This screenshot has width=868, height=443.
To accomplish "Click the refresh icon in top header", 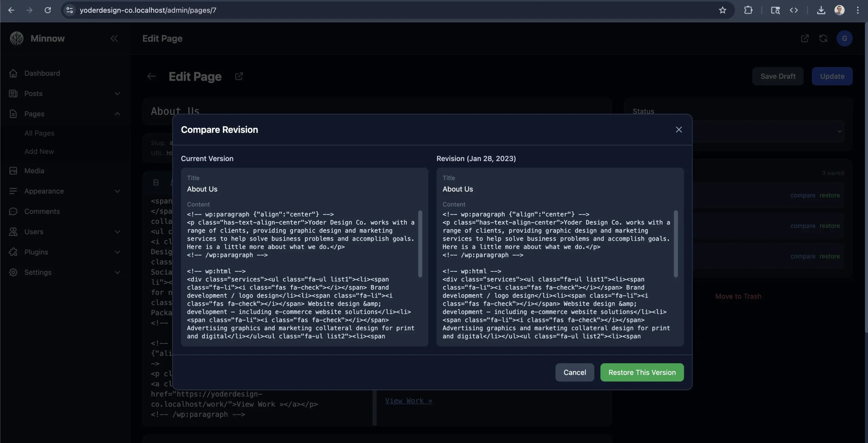I will pos(823,38).
